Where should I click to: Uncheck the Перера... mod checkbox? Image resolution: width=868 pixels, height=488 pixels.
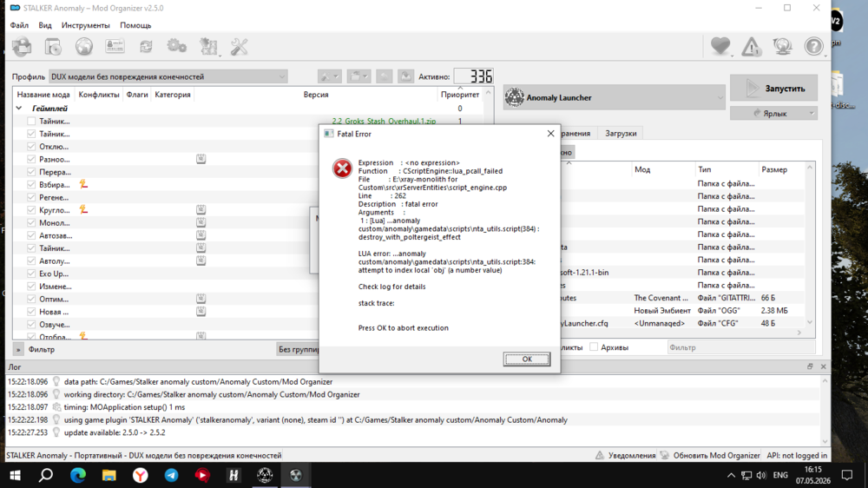click(x=31, y=172)
